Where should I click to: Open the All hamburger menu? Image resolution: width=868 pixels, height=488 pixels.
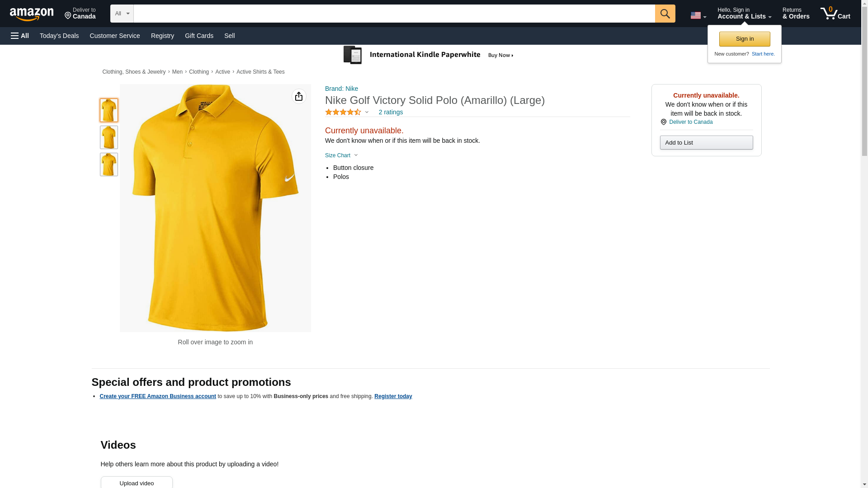pyautogui.click(x=20, y=36)
